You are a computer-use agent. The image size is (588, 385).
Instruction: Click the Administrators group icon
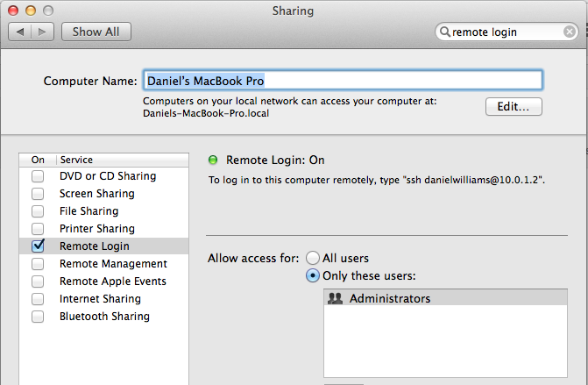[334, 298]
